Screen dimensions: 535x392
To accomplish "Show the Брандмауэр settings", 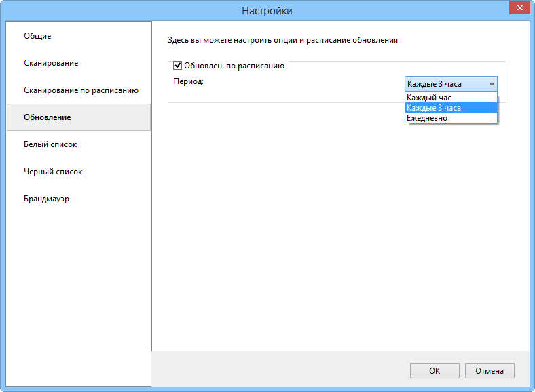I will click(x=47, y=199).
